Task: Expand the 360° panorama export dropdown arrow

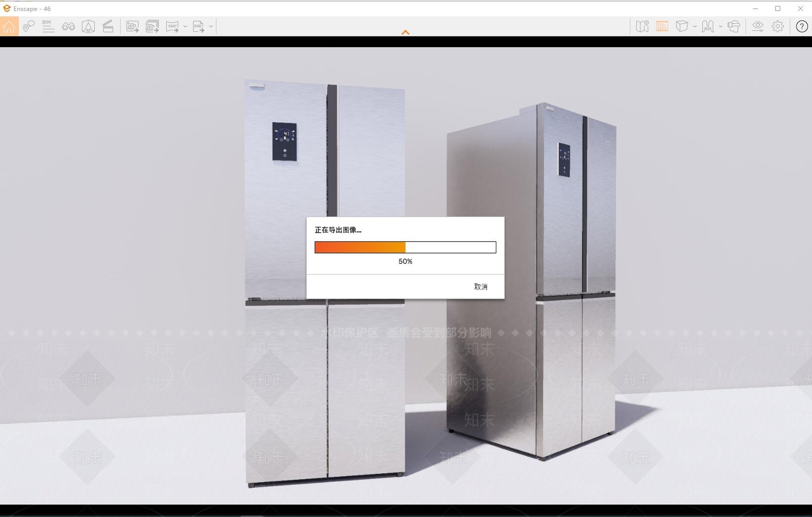Action: [x=185, y=26]
